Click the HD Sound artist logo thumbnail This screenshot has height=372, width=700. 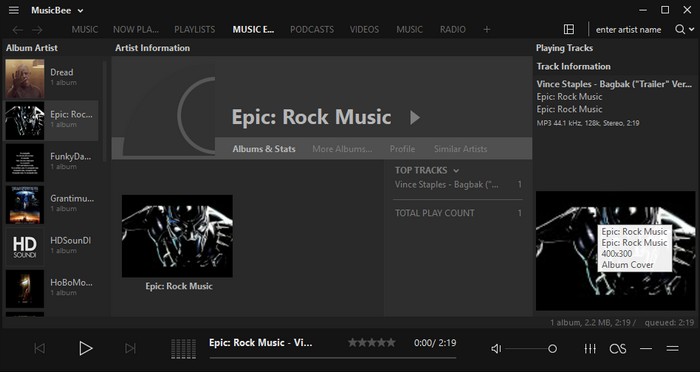25,247
